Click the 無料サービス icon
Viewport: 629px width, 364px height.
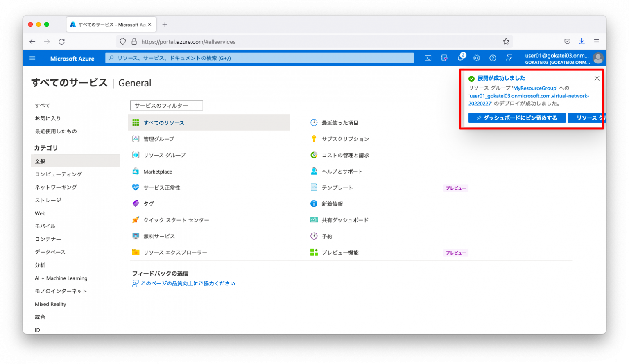click(136, 236)
